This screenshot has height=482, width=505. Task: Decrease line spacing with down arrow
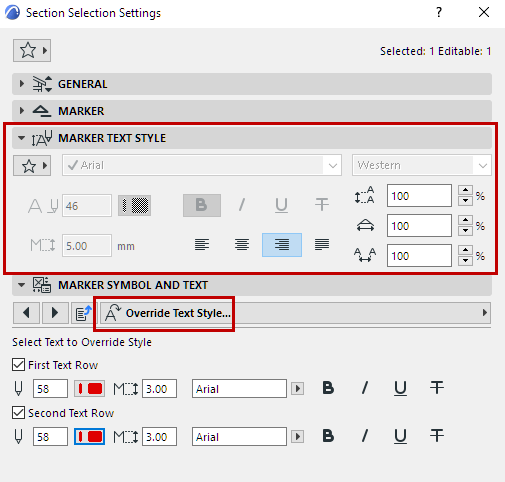coord(465,201)
